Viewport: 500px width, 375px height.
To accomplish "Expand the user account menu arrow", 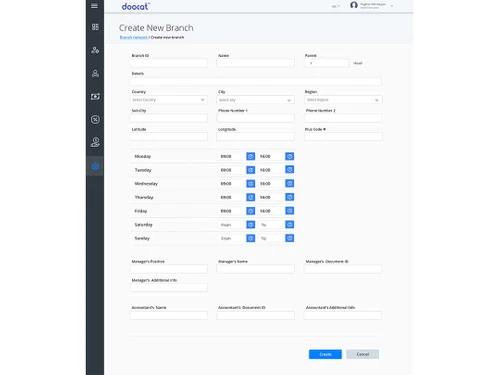I will (392, 6).
